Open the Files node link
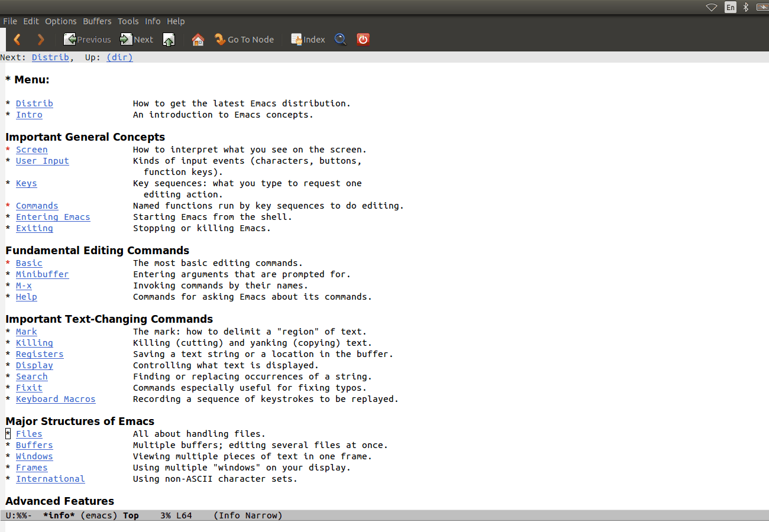This screenshot has width=769, height=532. click(29, 434)
